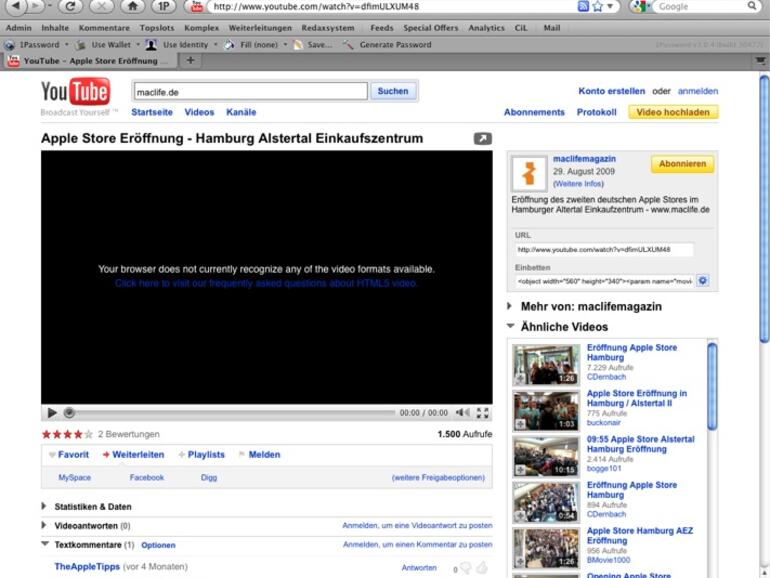Expand Statistiken & Daten section
The height and width of the screenshot is (578, 770).
click(x=44, y=506)
